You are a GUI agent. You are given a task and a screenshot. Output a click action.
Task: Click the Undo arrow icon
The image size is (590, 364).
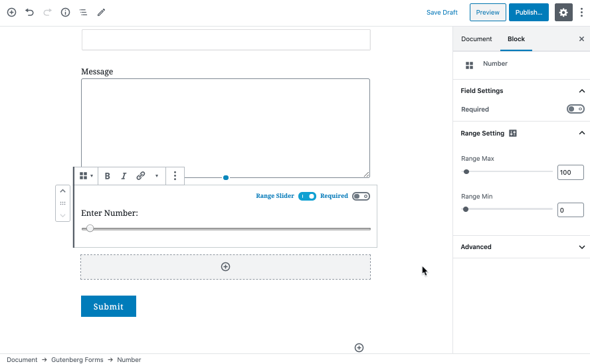(x=29, y=12)
